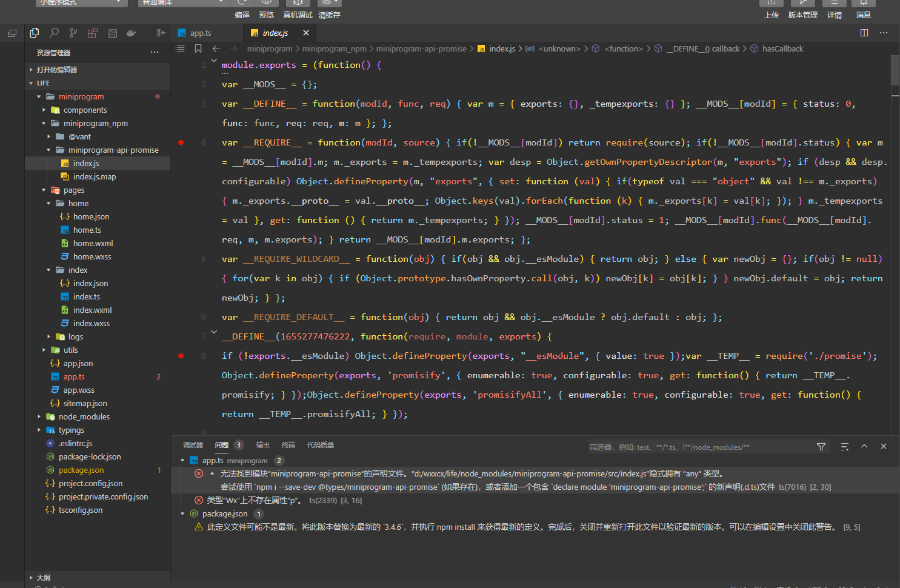The width and height of the screenshot is (900, 588).
Task: Focus the problems filter input field
Action: tap(700, 447)
